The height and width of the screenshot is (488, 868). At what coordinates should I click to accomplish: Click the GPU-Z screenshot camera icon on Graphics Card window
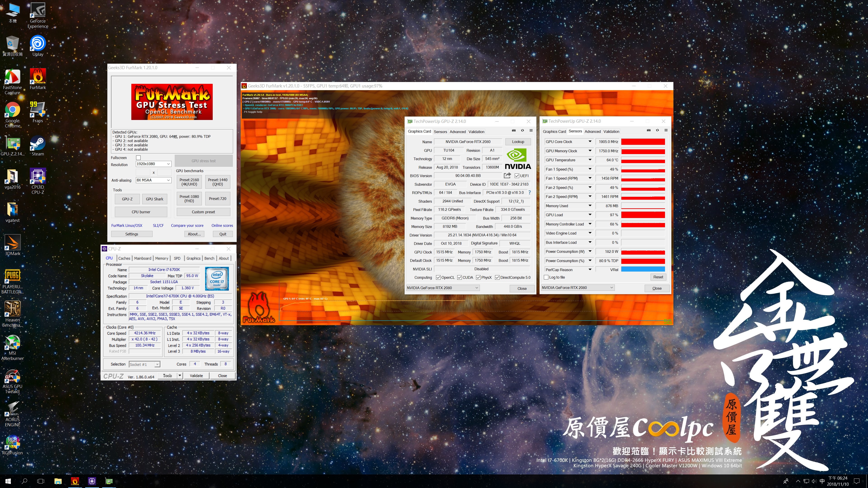514,130
